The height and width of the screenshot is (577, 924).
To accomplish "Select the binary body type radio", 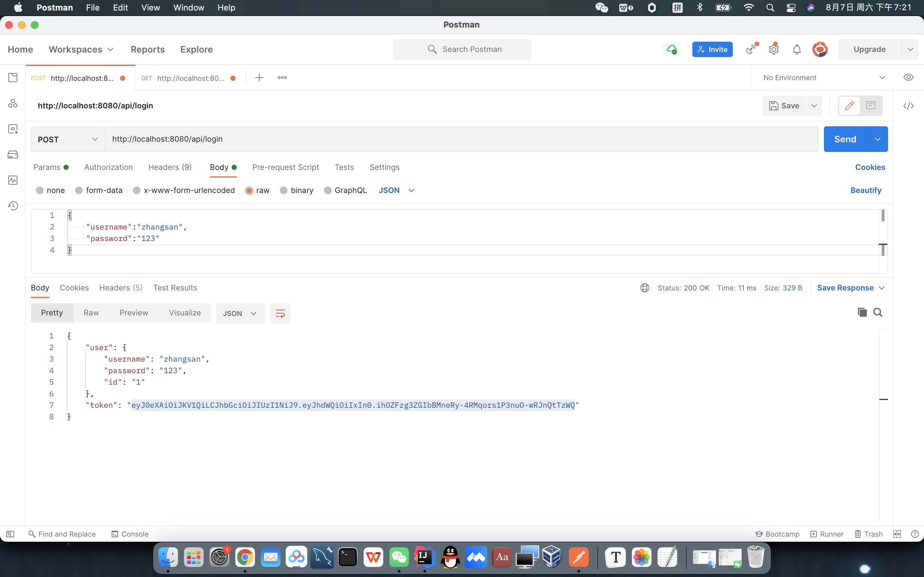I will point(284,190).
